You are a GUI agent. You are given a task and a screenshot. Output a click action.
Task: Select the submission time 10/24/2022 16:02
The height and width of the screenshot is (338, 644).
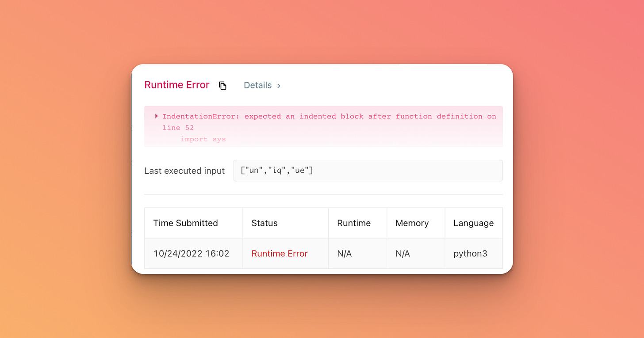click(x=192, y=254)
